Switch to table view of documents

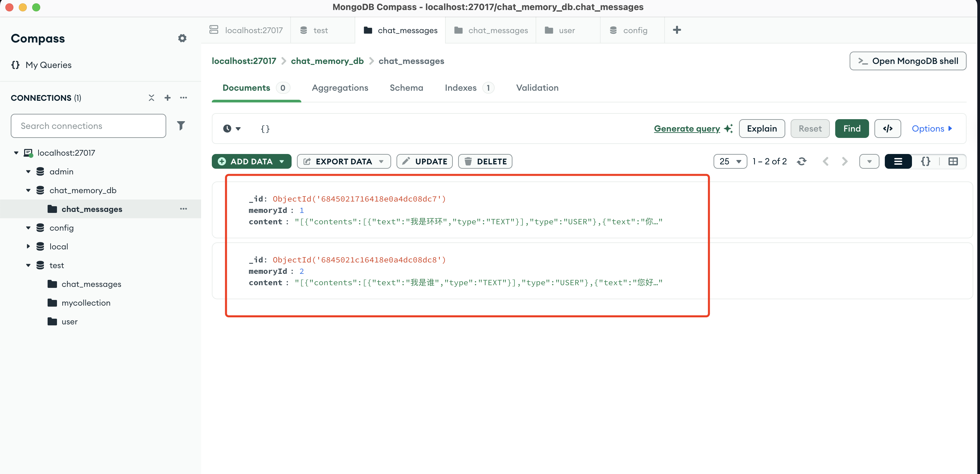953,161
